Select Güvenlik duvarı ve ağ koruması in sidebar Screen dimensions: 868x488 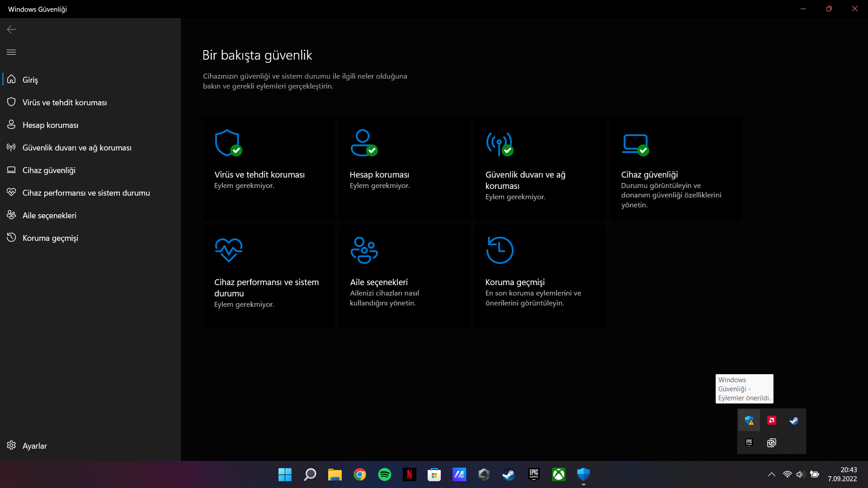click(77, 148)
